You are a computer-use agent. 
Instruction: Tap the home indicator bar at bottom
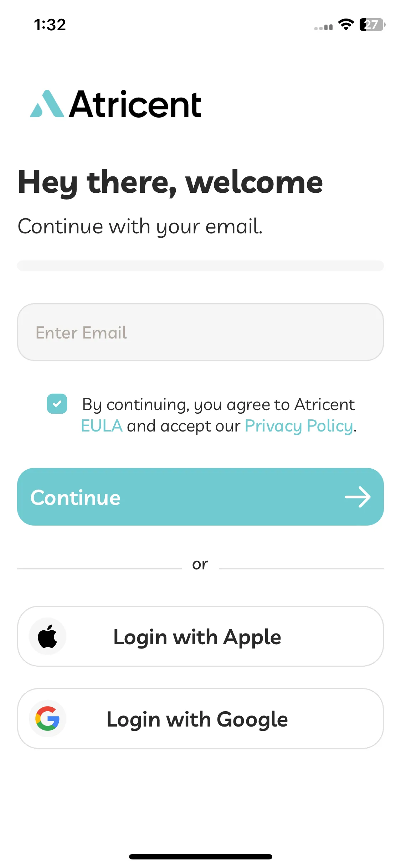pos(200,857)
